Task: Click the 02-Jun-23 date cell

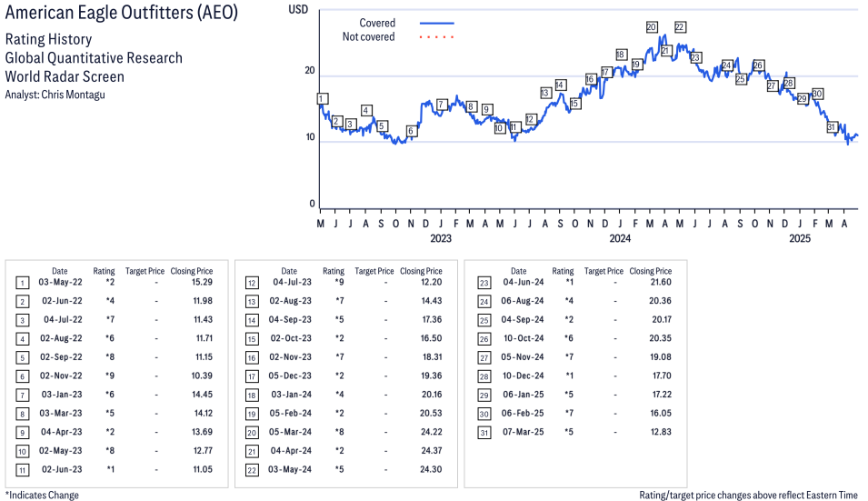Action: pos(62,469)
